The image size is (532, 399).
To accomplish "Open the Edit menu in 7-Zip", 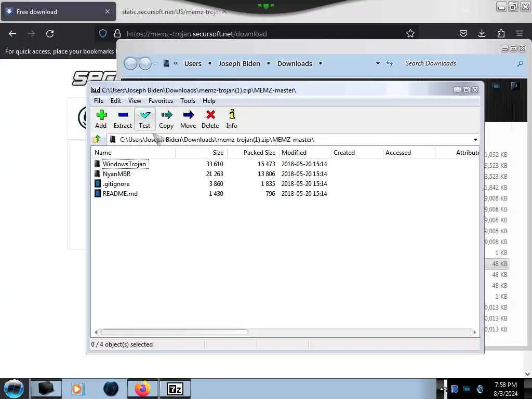I will click(116, 101).
